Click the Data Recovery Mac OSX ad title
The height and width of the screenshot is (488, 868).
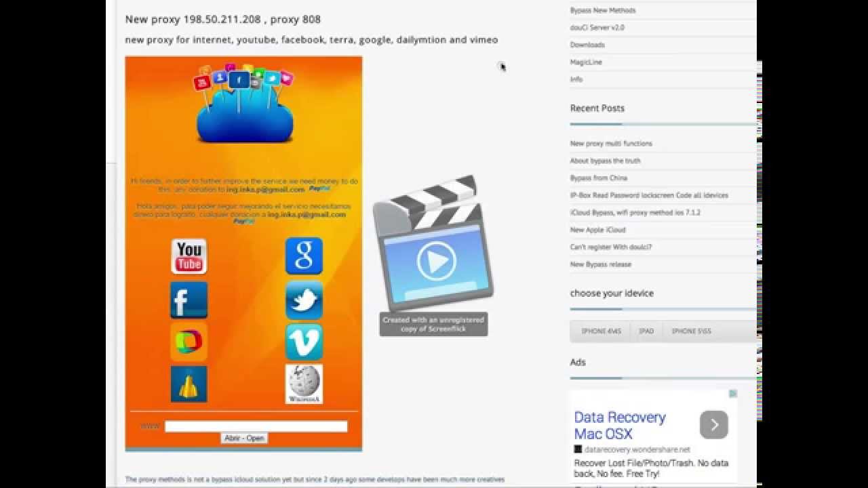[x=620, y=426]
